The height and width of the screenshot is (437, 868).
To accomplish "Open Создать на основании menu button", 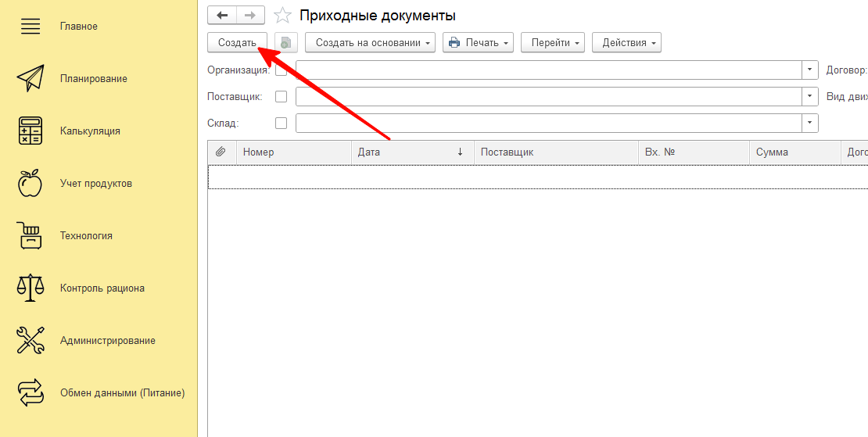I will click(370, 43).
